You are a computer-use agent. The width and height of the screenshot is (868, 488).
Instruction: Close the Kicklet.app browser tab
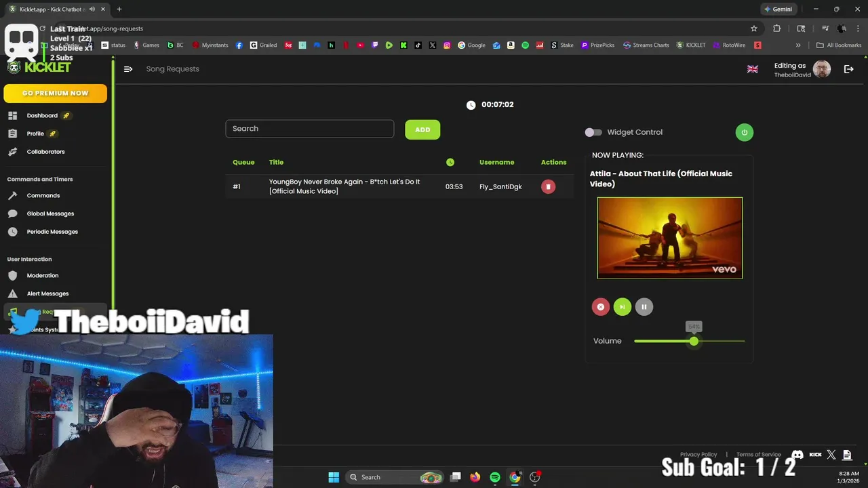coord(103,9)
